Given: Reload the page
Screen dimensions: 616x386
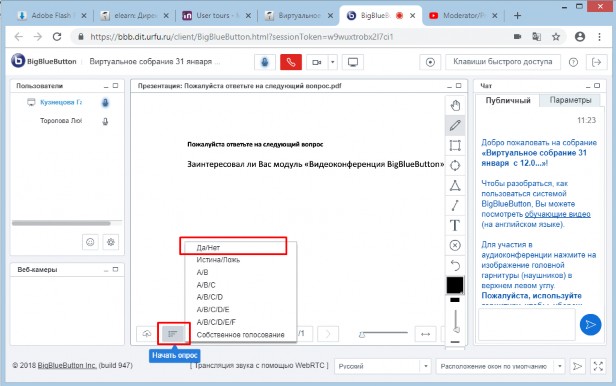Looking at the screenshot, I should click(x=57, y=37).
